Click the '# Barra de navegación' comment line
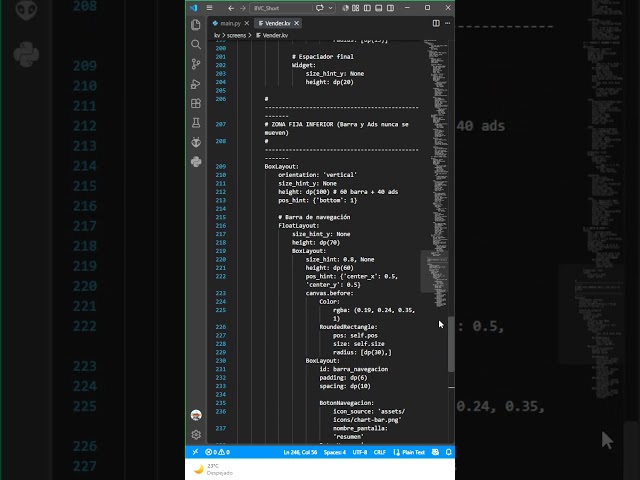 tap(314, 217)
